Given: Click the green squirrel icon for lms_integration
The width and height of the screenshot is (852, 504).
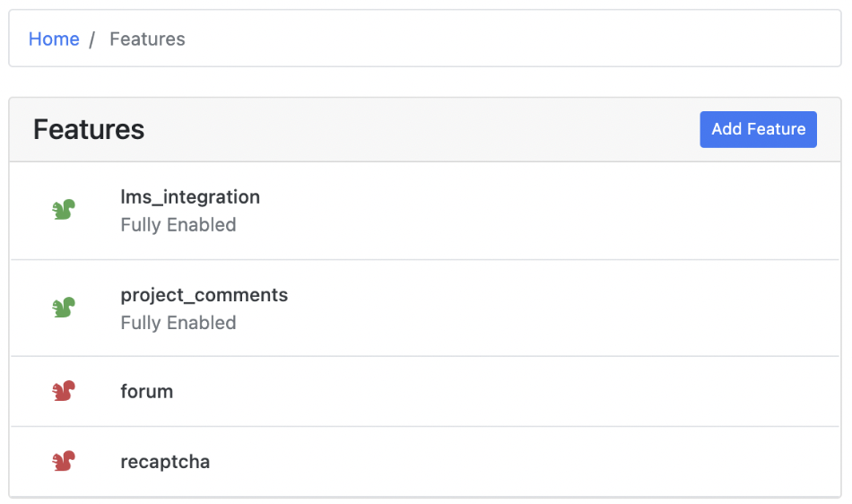Looking at the screenshot, I should click(63, 210).
